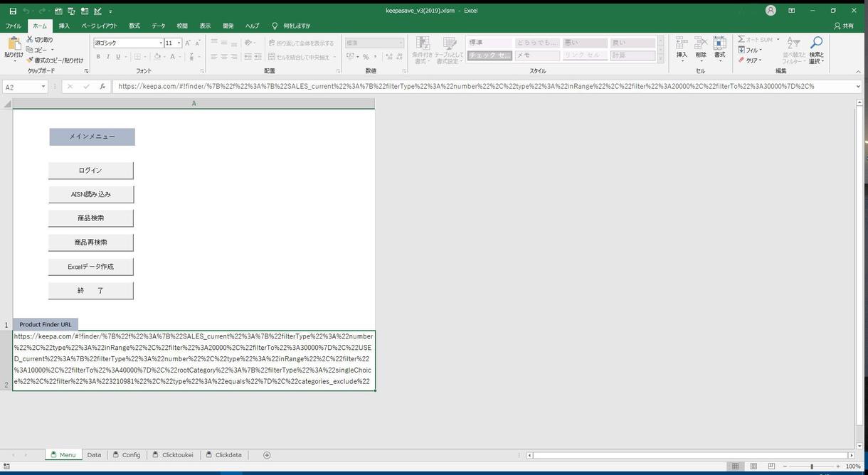
Task: Toggle bold formatting for selected cell
Action: point(98,56)
